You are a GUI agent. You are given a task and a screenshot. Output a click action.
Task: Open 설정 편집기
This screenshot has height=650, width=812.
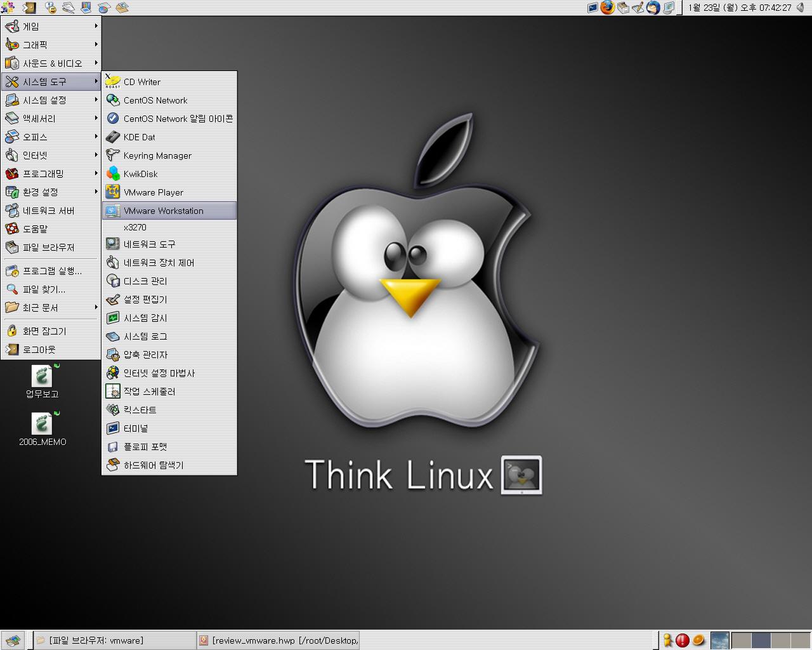169,299
